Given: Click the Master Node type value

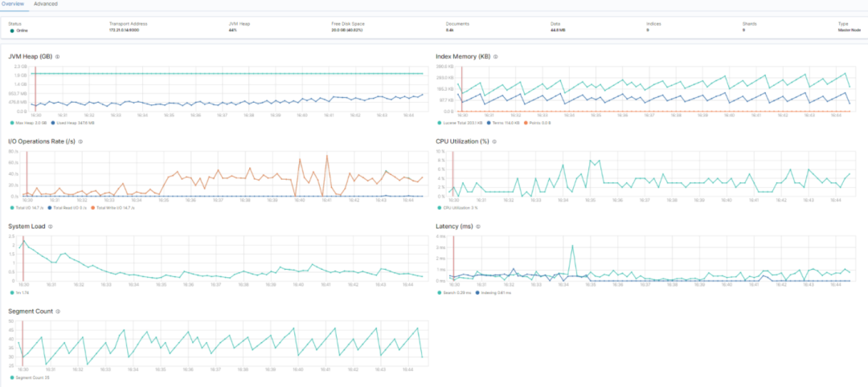Looking at the screenshot, I should pyautogui.click(x=850, y=30).
